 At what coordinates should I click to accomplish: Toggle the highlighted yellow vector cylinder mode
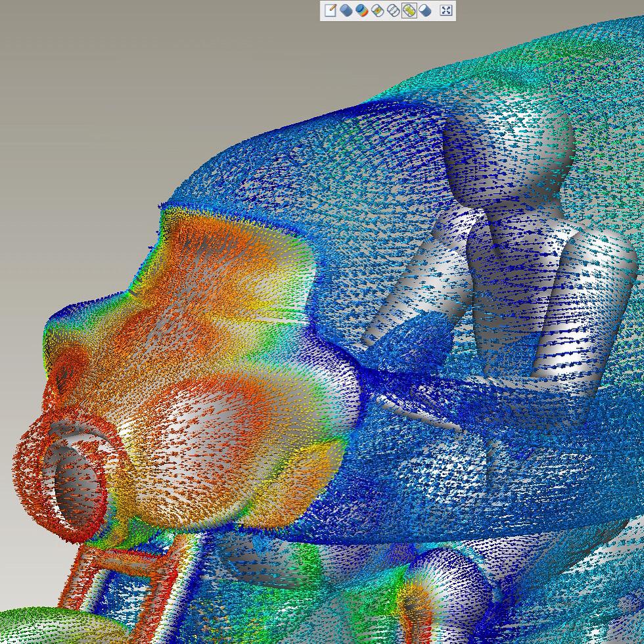(409, 11)
